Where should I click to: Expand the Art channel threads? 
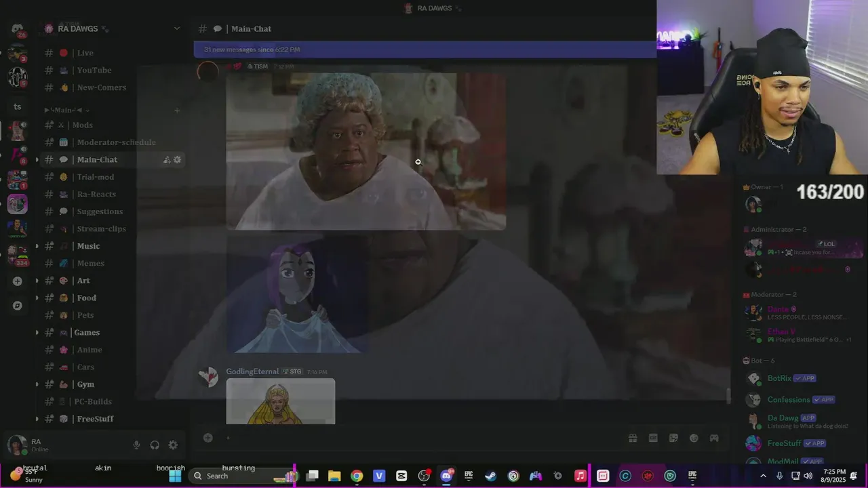coord(37,281)
